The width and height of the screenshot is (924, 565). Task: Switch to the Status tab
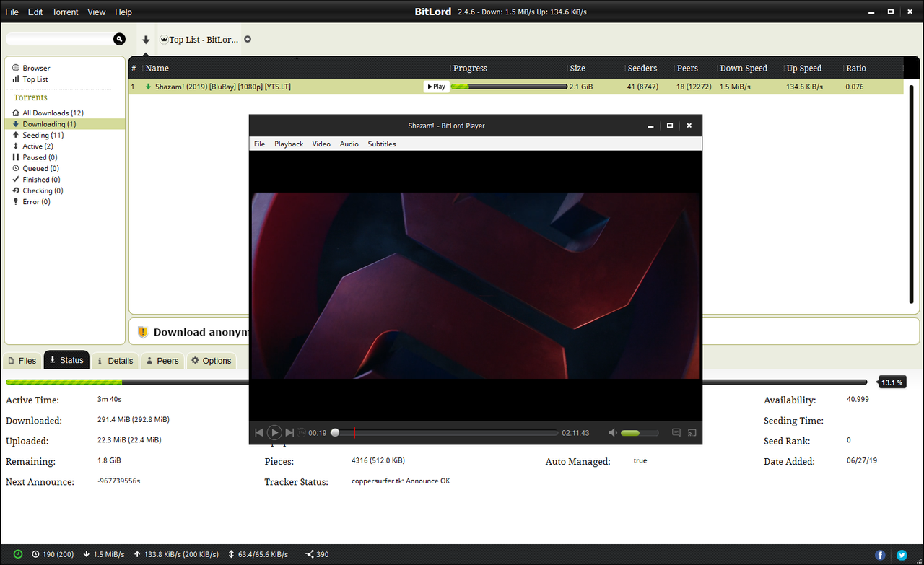(66, 360)
